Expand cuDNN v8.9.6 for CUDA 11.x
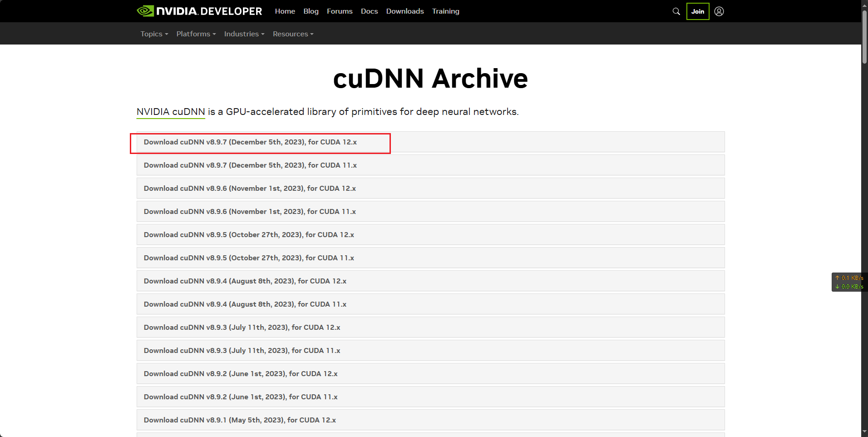The height and width of the screenshot is (437, 868). pos(250,212)
